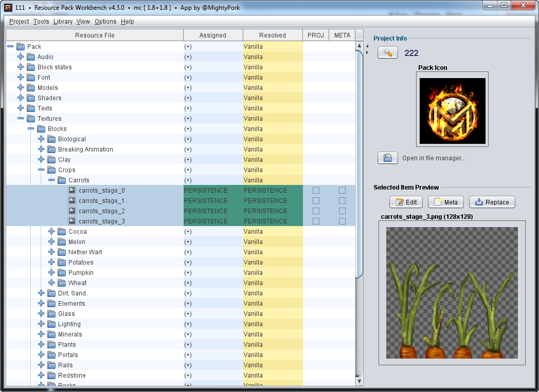This screenshot has width=539, height=392.
Task: Expand the Wheat folder node
Action: 51,283
